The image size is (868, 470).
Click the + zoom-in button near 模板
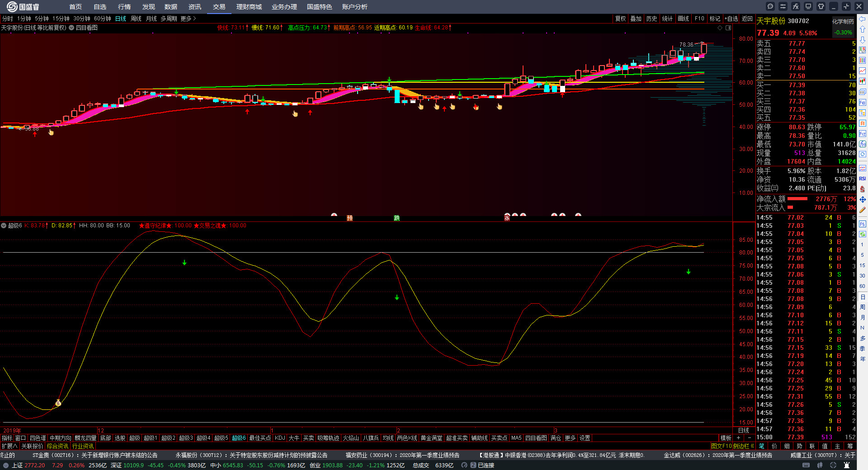(738, 438)
